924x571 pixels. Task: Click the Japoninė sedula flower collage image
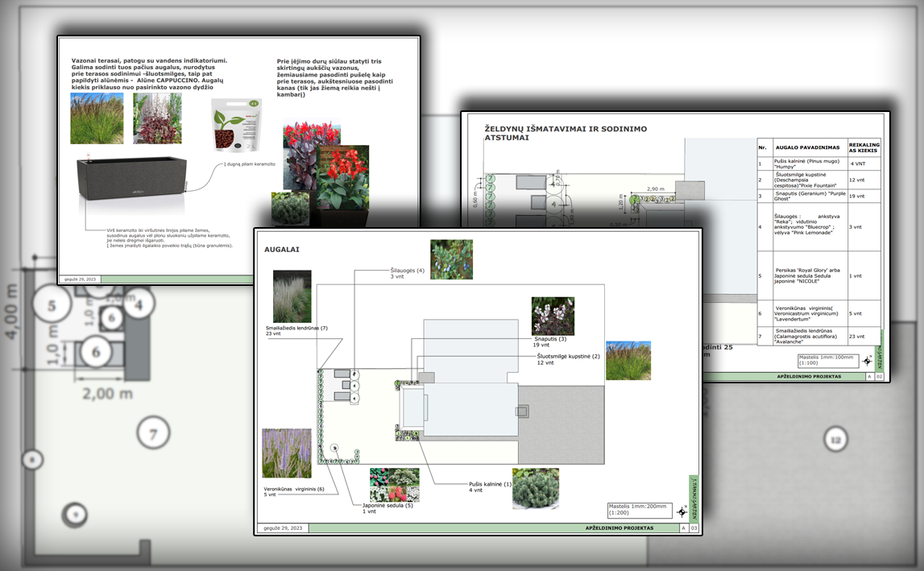tap(394, 486)
